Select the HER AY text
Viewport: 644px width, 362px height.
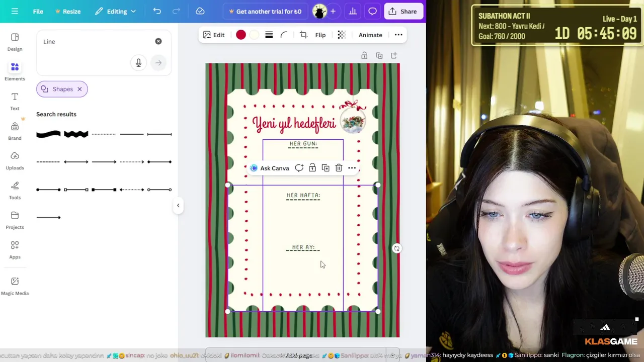pos(303,247)
